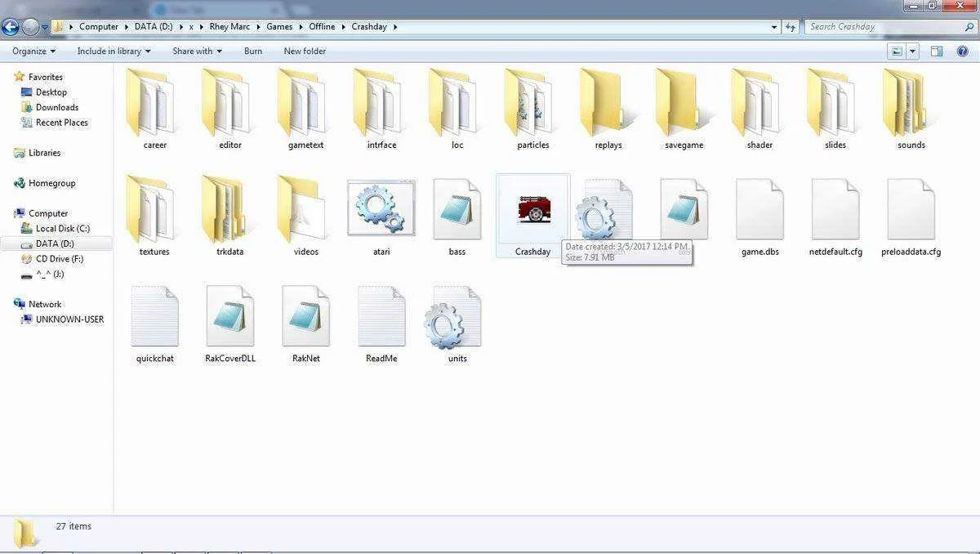Viewport: 980px width, 554px height.
Task: Expand the arrow after Crashday in breadcrumb
Action: (x=395, y=26)
